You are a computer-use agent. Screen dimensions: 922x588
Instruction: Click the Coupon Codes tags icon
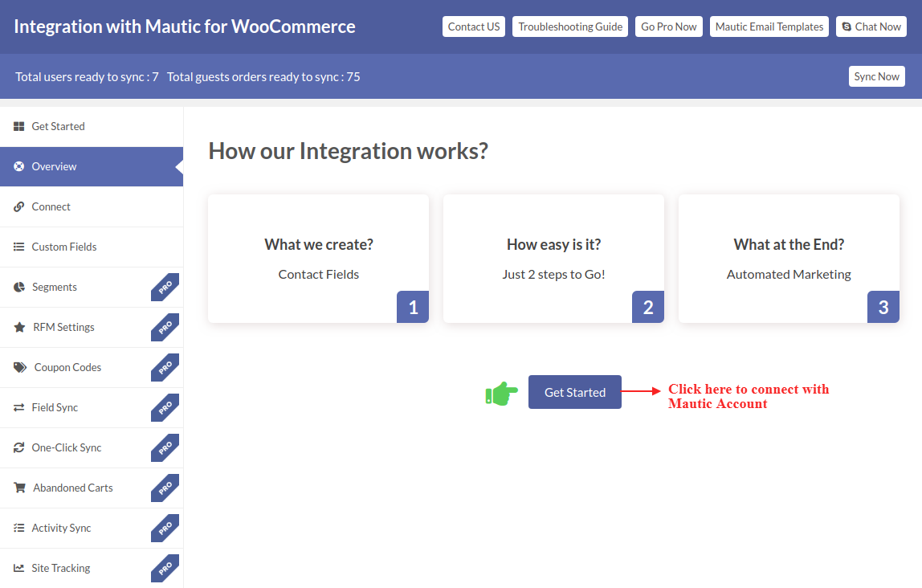[x=20, y=368]
